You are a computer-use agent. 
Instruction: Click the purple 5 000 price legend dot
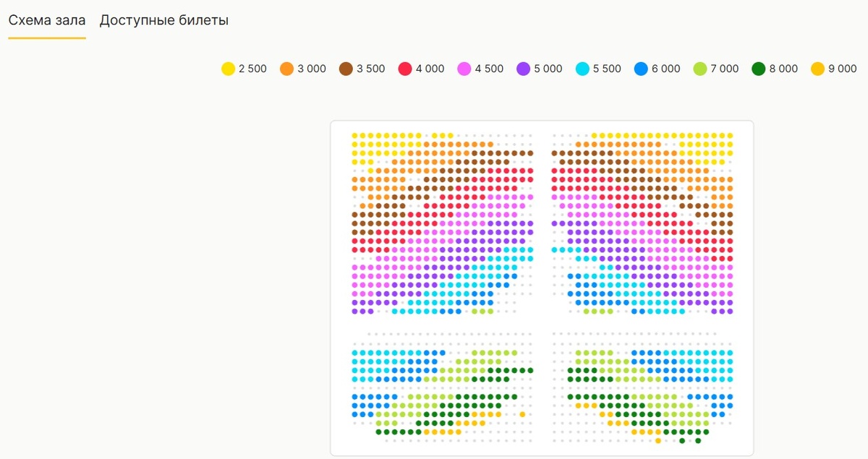click(523, 69)
